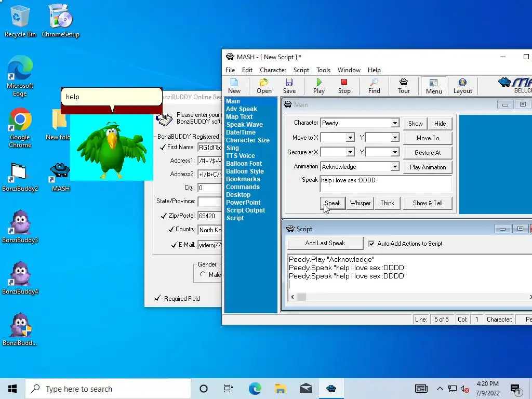Click the script horizontal scrollbar thumb
The width and height of the screenshot is (532, 399).
[302, 297]
